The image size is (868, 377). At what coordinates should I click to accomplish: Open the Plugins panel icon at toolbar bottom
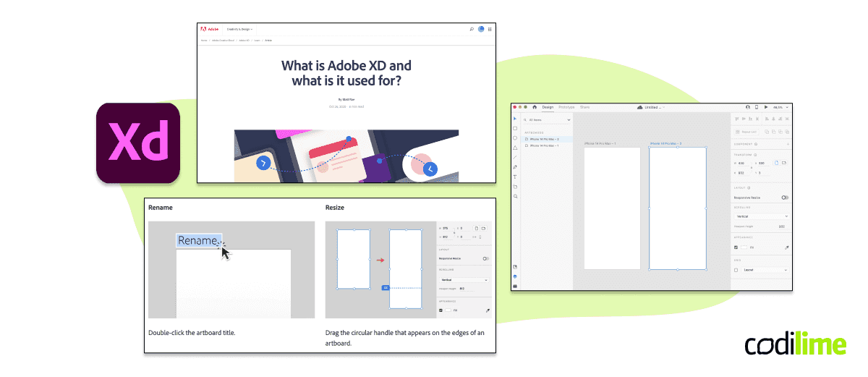[515, 286]
